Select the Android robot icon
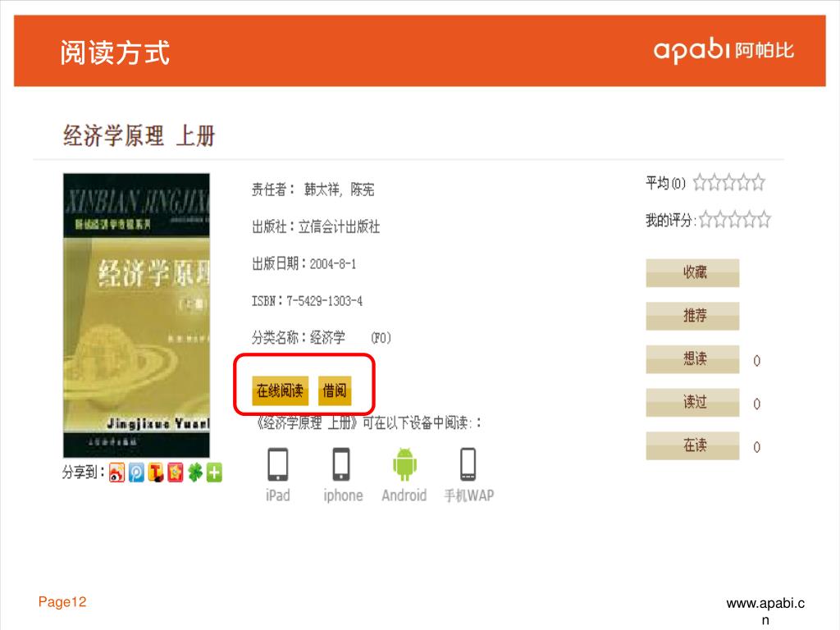This screenshot has height=630, width=840. click(x=404, y=464)
